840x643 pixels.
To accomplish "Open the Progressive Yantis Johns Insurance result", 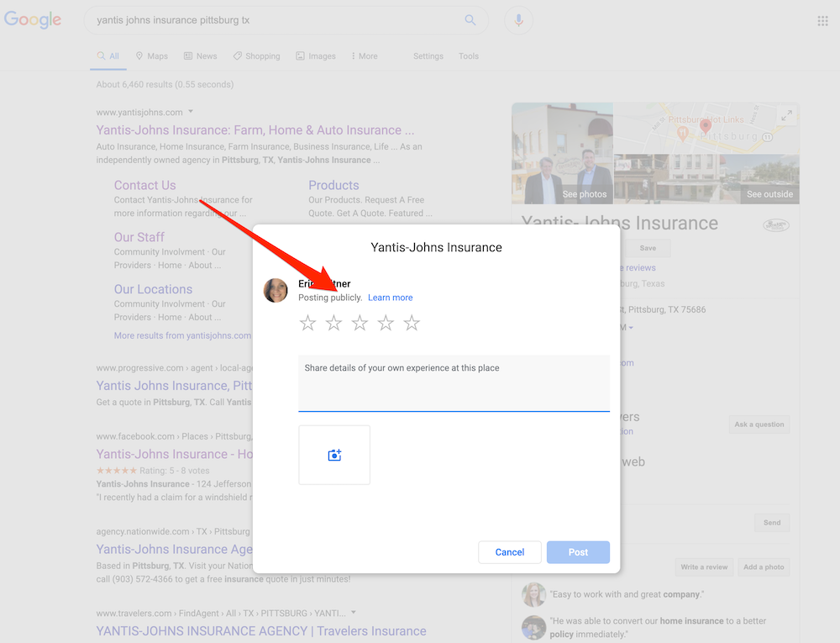I will (174, 386).
